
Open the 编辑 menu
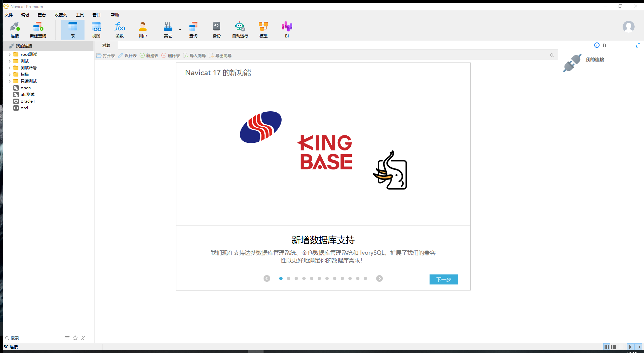pos(25,15)
